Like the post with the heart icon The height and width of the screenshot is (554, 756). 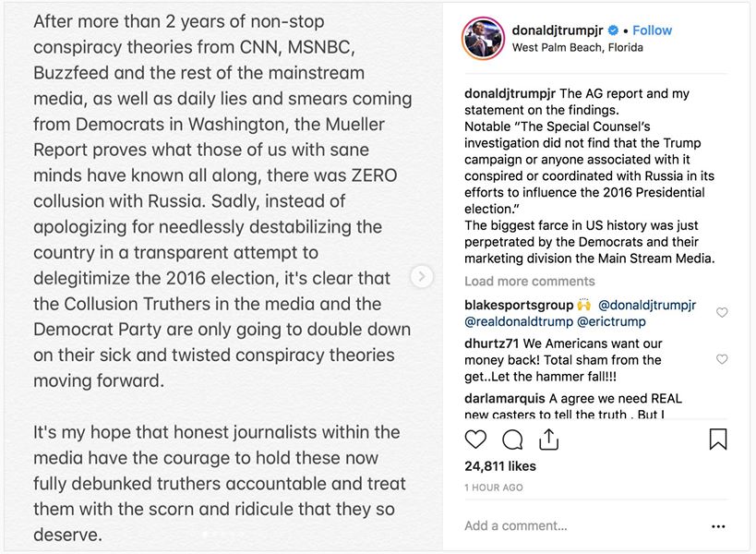tap(477, 440)
